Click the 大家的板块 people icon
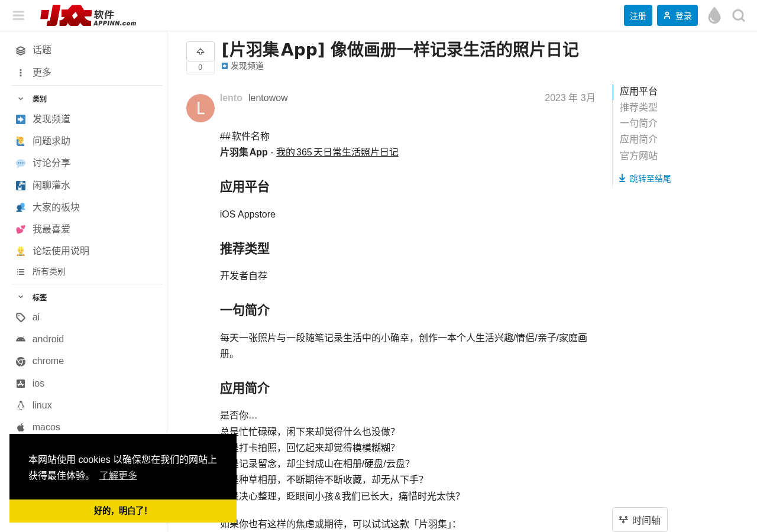 [x=21, y=207]
